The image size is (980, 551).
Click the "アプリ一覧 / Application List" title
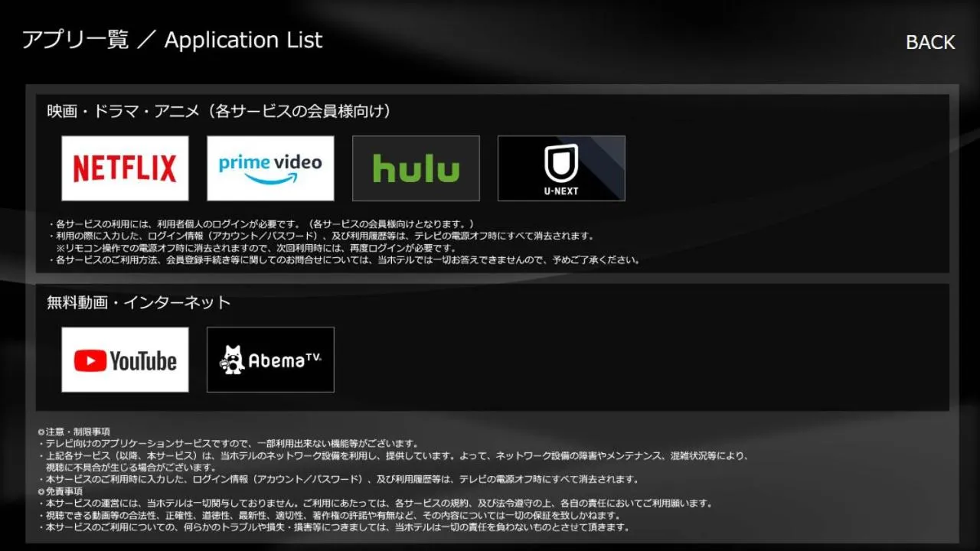172,41
